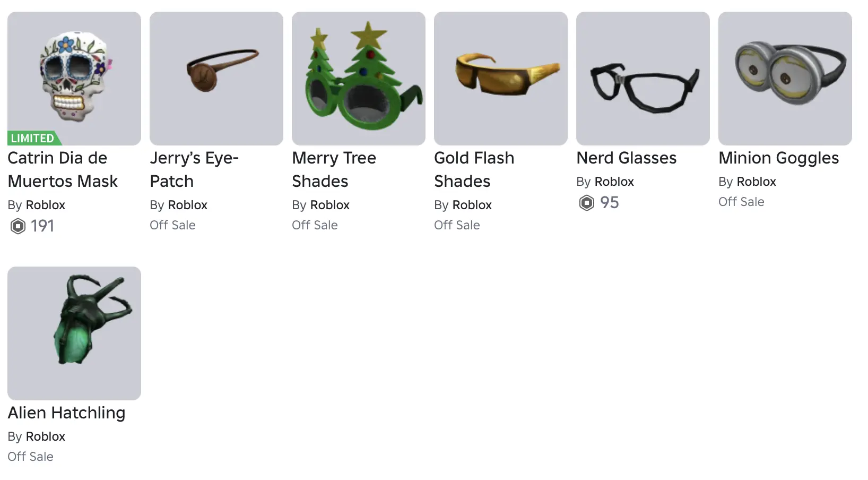The height and width of the screenshot is (480, 868).
Task: View the Minion Goggles thumbnail
Action: point(785,79)
